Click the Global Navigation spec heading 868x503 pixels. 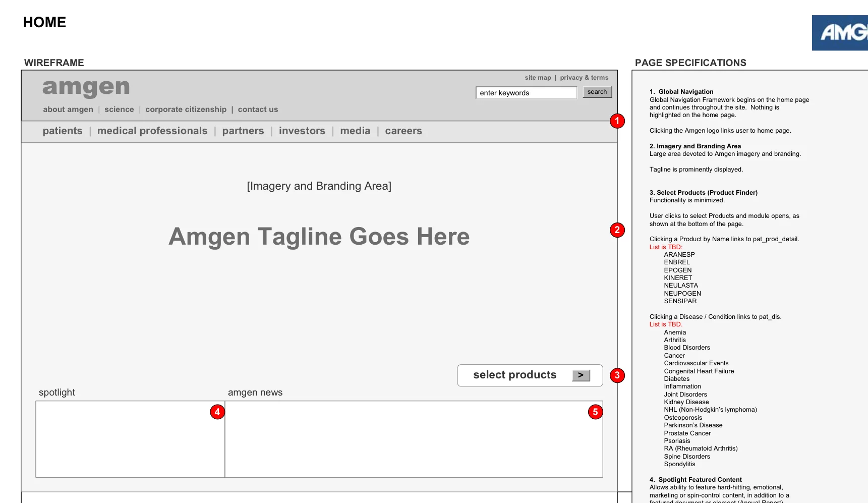tap(681, 92)
